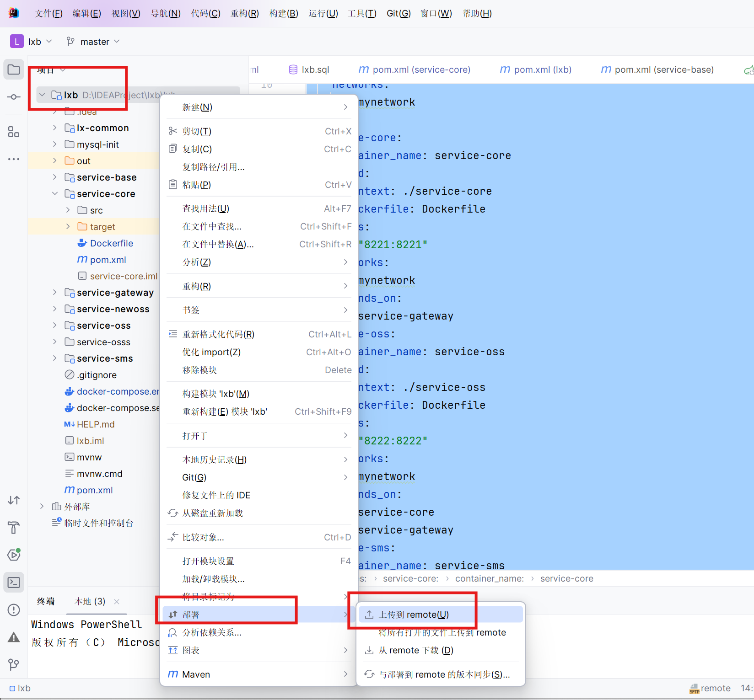Click the sync icon for remote versions
This screenshot has width=754, height=700.
[x=369, y=674]
